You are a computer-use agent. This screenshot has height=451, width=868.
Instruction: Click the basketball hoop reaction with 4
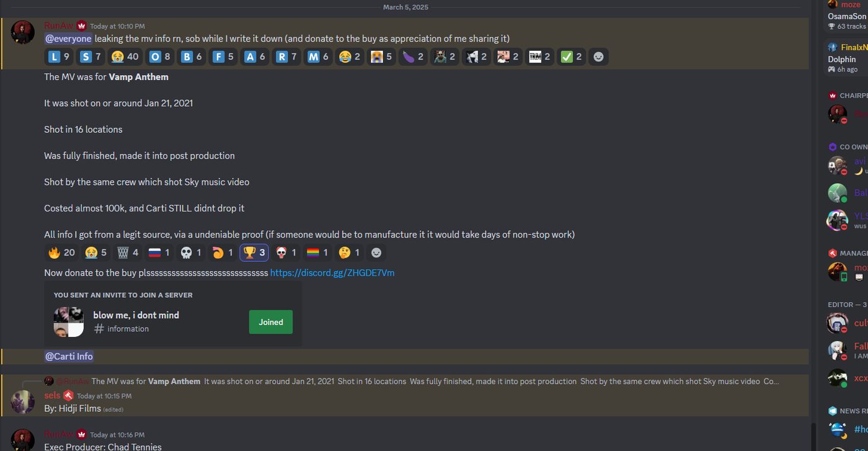tap(127, 252)
